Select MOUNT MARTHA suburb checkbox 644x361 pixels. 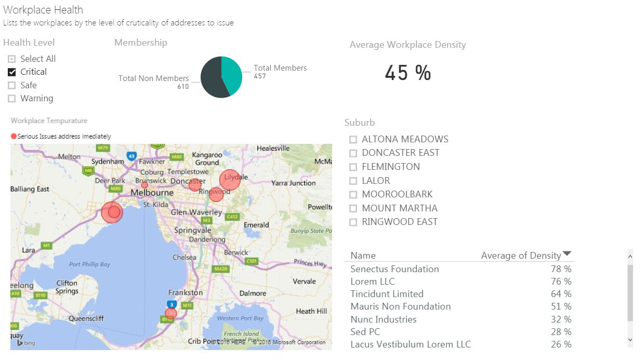pyautogui.click(x=353, y=208)
